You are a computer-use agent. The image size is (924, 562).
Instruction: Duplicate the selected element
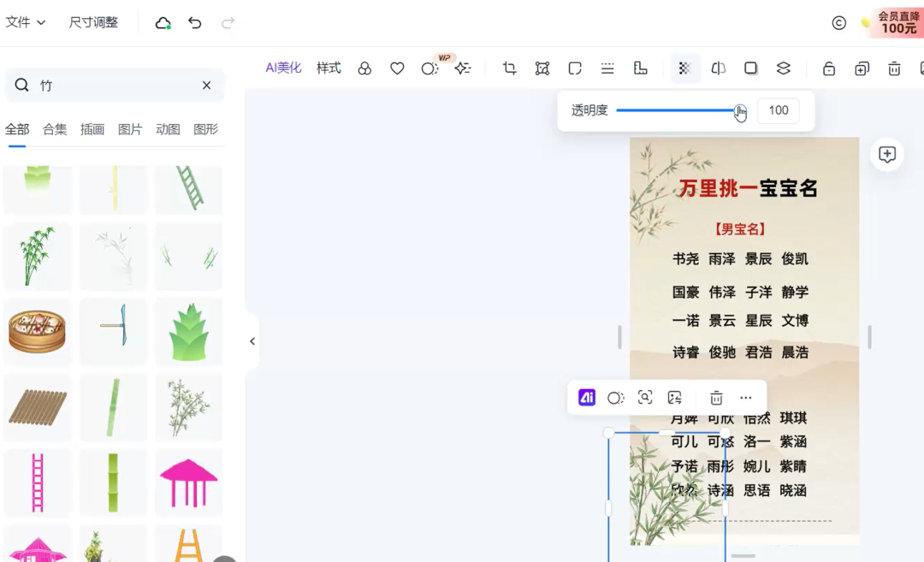[x=862, y=69]
